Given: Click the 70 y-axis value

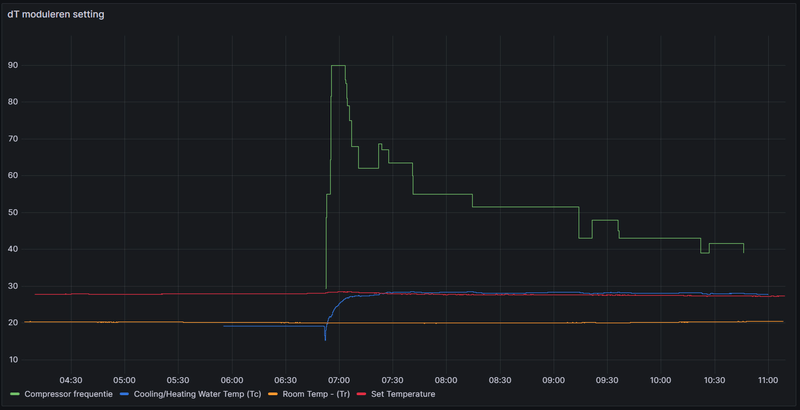Looking at the screenshot, I should 13,139.
